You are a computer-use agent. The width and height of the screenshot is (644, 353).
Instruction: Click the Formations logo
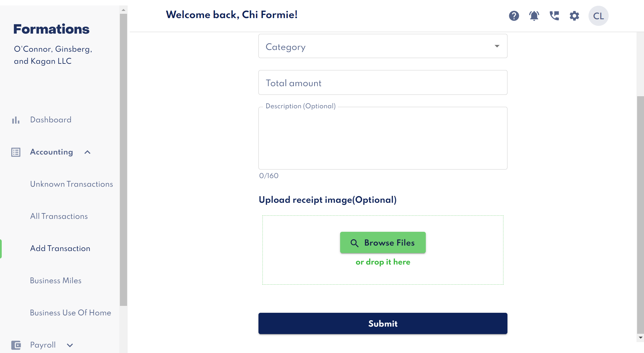[x=51, y=29]
